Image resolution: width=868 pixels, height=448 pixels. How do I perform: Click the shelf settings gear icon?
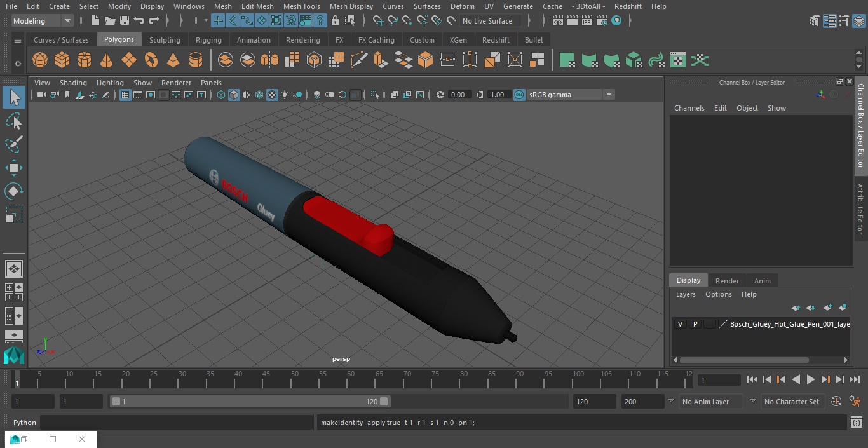18,63
